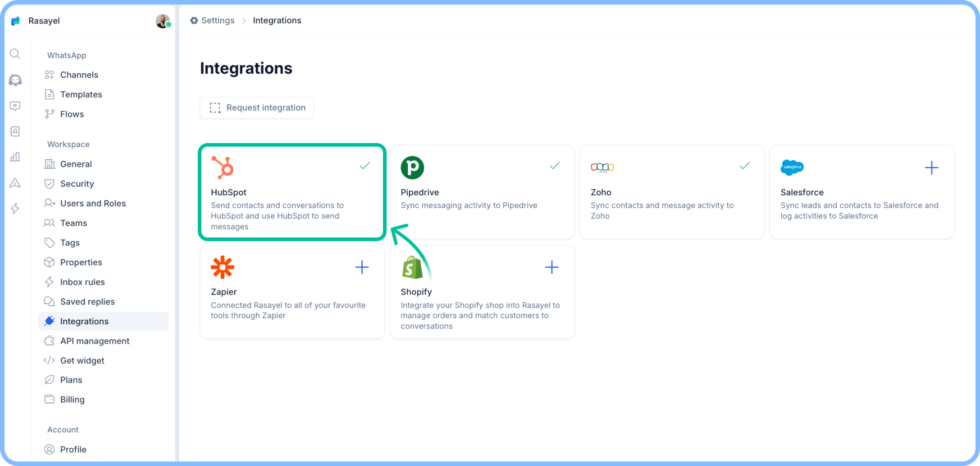Click the HubSpot logo icon
The height and width of the screenshot is (466, 980).
(x=223, y=167)
